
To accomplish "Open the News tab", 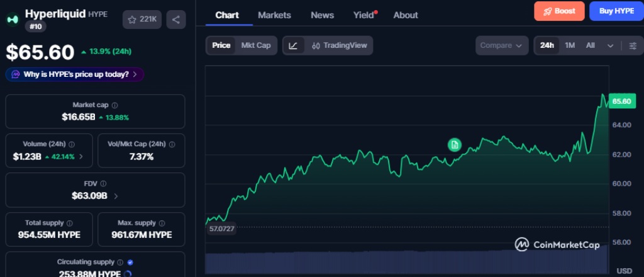I will tap(323, 15).
